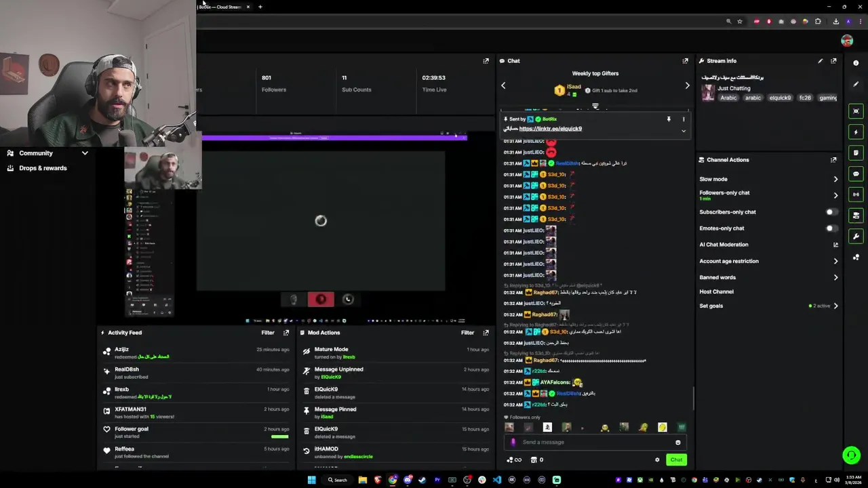
Task: Open chat settings gear icon
Action: point(656,460)
